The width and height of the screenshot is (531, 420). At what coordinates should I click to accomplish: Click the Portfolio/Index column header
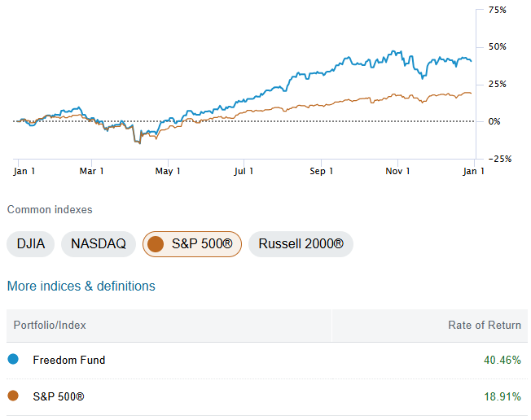[x=50, y=325]
